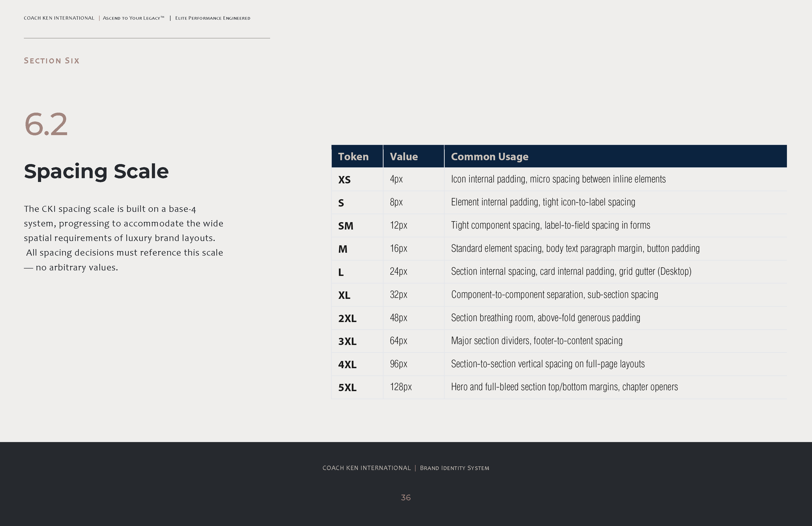Select the 'S' token cell
The width and height of the screenshot is (812, 526).
pos(357,203)
